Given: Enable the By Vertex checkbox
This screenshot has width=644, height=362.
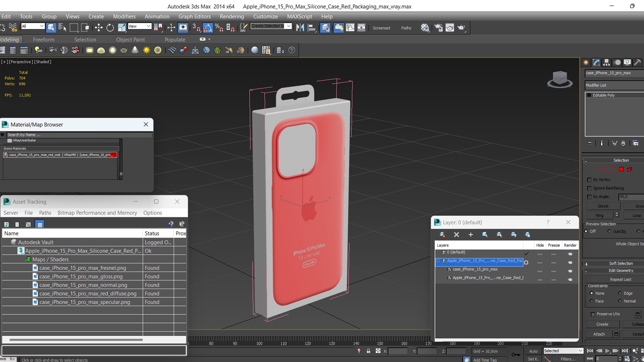Looking at the screenshot, I should tap(589, 180).
